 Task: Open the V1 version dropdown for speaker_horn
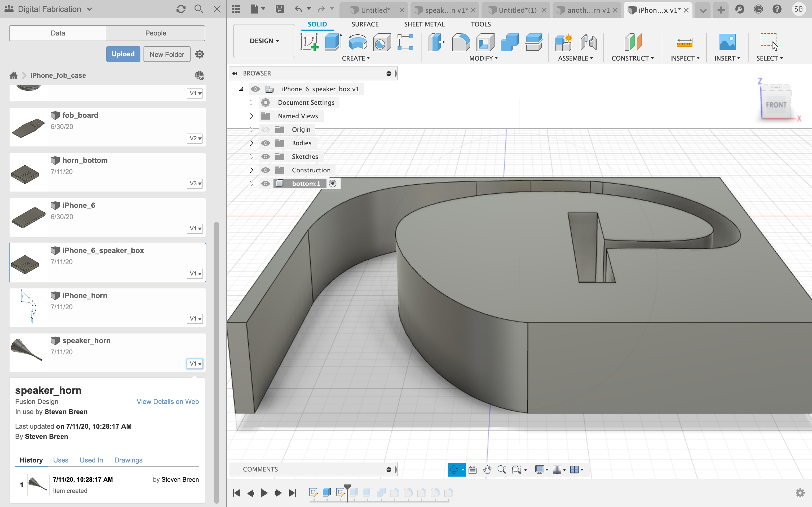(195, 363)
